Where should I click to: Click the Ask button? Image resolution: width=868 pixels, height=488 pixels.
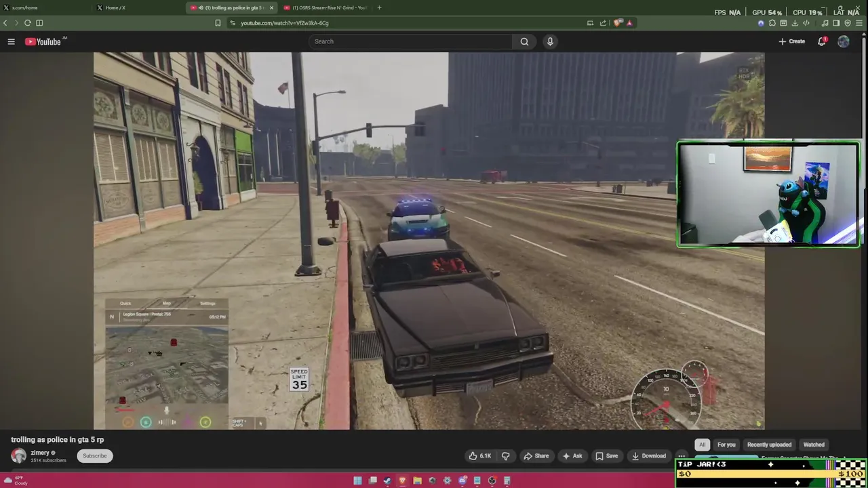(572, 455)
